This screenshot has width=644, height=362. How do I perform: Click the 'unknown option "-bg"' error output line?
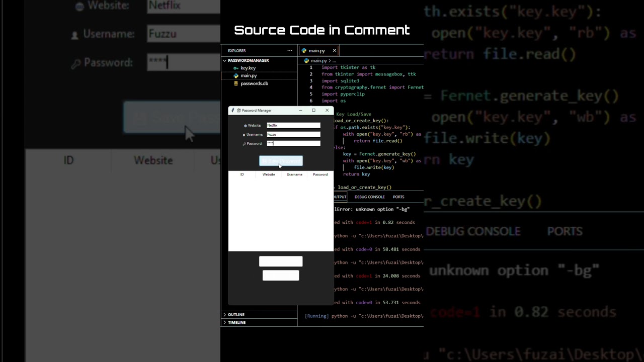[372, 209]
